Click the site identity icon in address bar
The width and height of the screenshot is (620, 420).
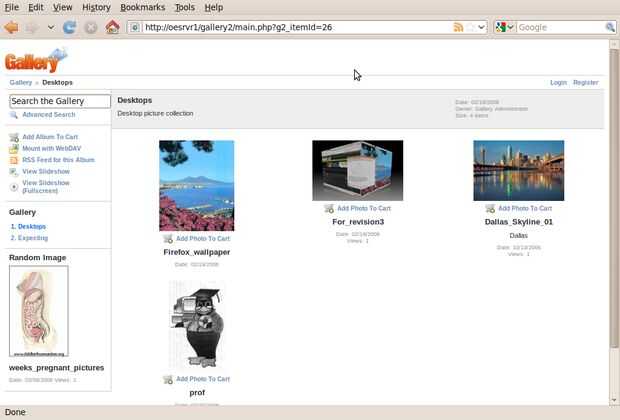[x=135, y=27]
